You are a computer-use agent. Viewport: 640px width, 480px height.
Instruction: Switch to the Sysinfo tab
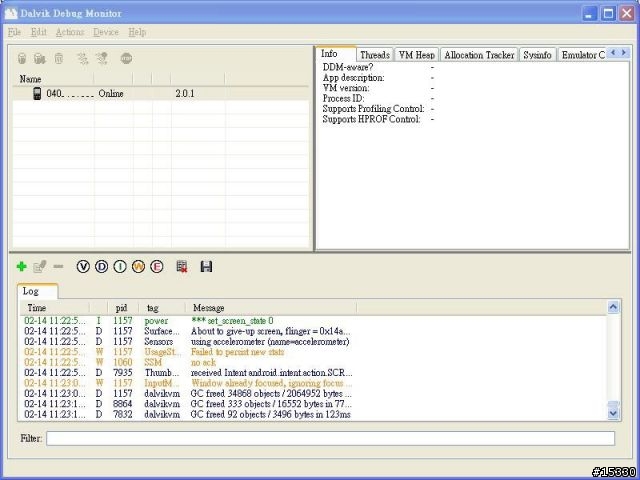537,55
